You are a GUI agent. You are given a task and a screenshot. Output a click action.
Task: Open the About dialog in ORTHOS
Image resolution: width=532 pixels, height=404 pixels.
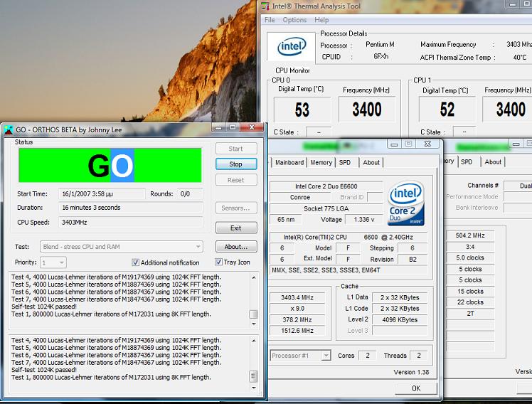[236, 247]
